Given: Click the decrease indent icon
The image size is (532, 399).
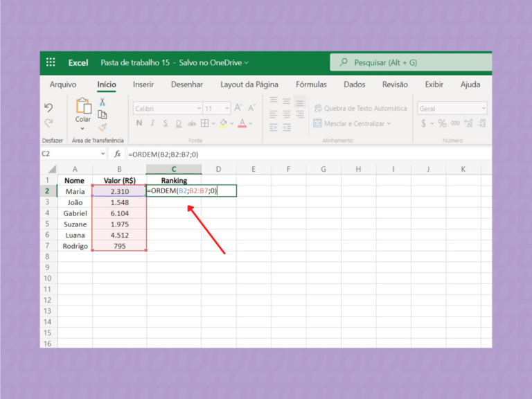Looking at the screenshot, I should [x=274, y=127].
